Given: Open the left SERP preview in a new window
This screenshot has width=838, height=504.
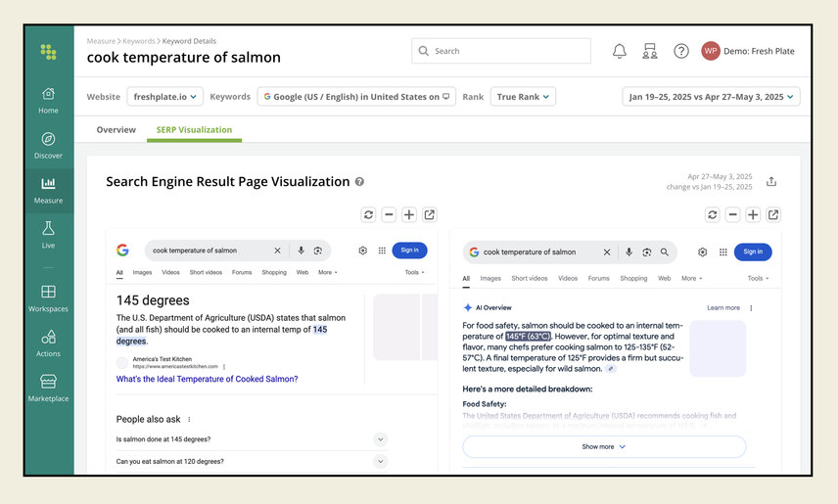Looking at the screenshot, I should tap(429, 215).
